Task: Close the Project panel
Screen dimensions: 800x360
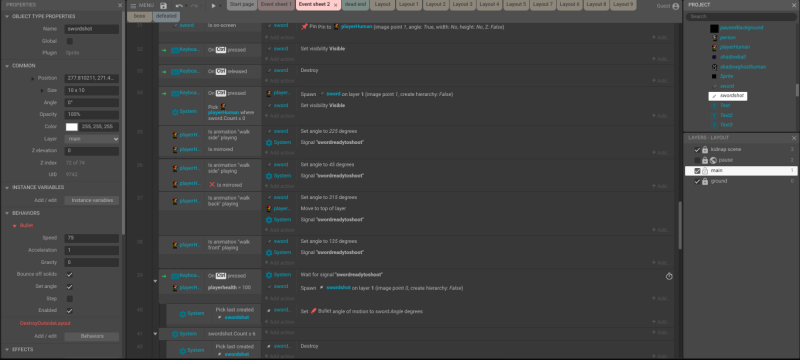Action: (794, 5)
